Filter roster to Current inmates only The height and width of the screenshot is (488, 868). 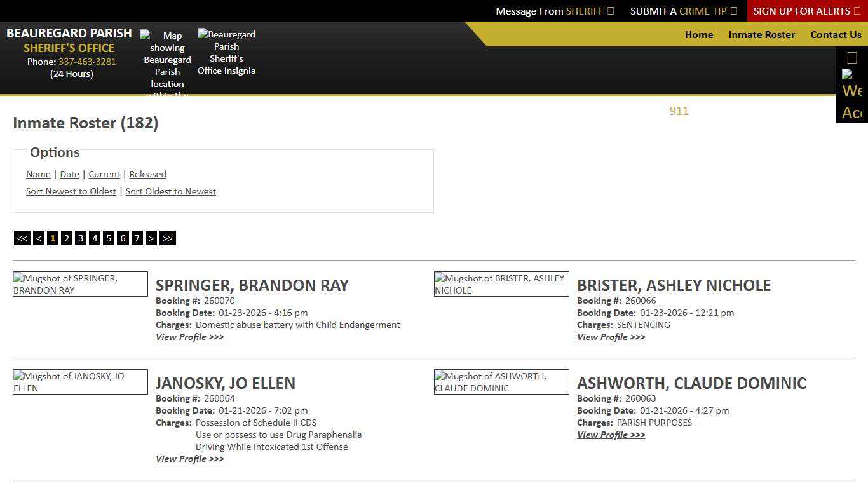tap(104, 174)
